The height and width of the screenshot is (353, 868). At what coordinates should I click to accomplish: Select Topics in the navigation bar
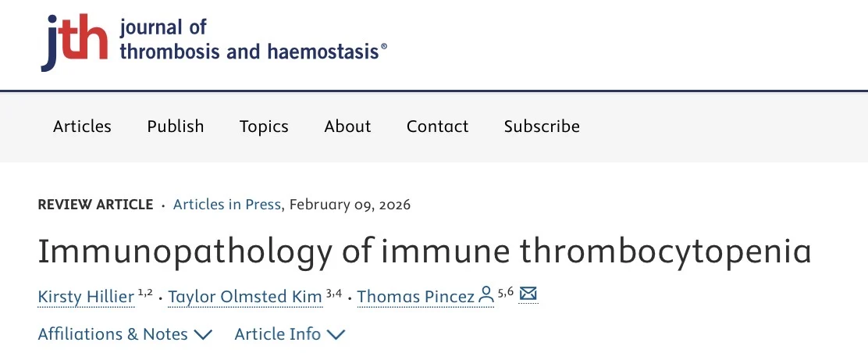coord(264,127)
